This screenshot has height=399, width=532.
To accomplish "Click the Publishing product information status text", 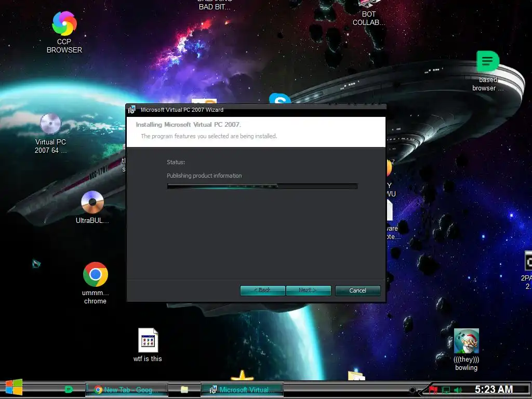I will [204, 176].
